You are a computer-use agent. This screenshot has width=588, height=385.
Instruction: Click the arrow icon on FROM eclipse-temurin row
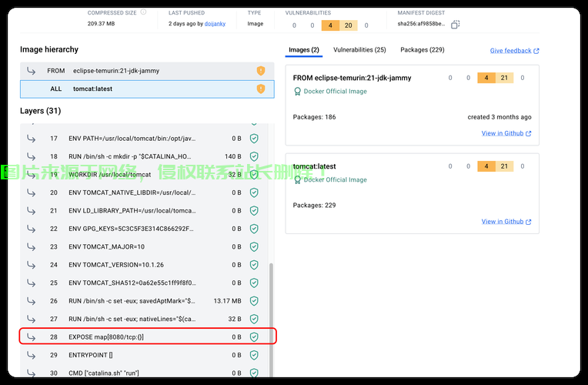click(31, 71)
